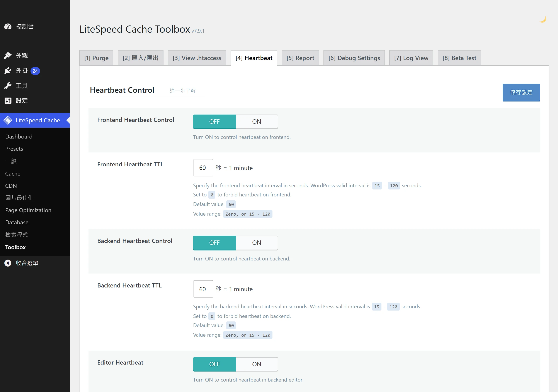Click the Plugins plug icon
Screen dimensions: 558x392
(x=8, y=71)
